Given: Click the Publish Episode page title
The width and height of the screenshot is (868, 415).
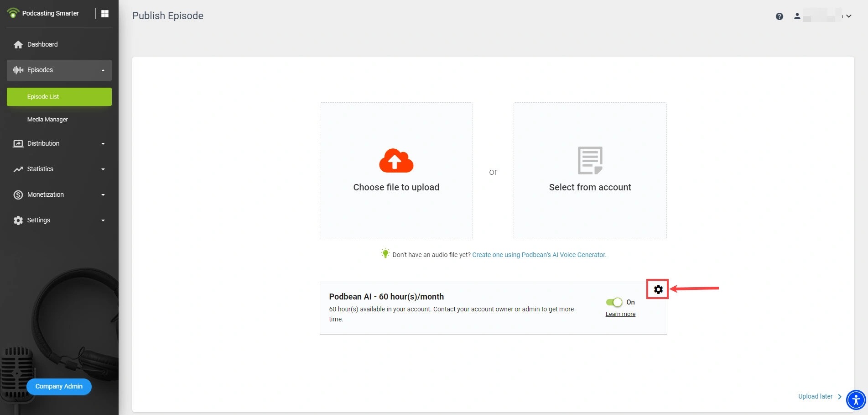Looking at the screenshot, I should (x=168, y=16).
